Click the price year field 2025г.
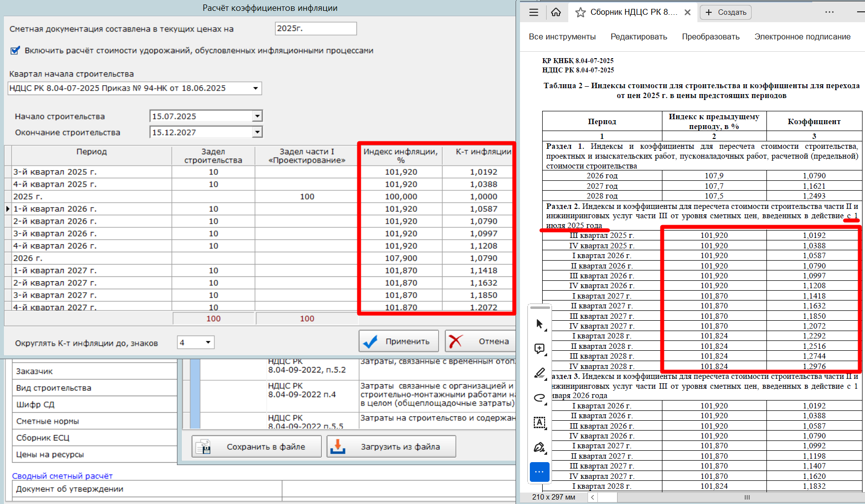Screen dimensions: 865x504 [x=315, y=29]
